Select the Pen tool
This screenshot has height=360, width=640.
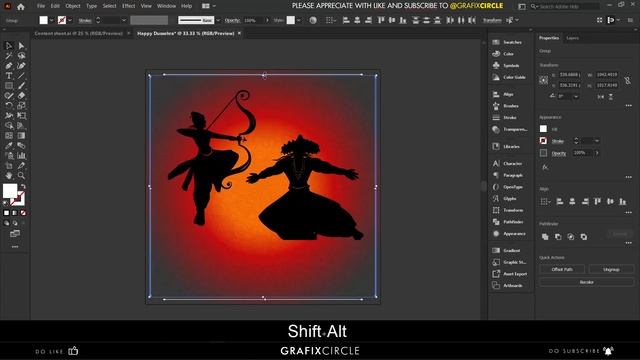[9, 66]
